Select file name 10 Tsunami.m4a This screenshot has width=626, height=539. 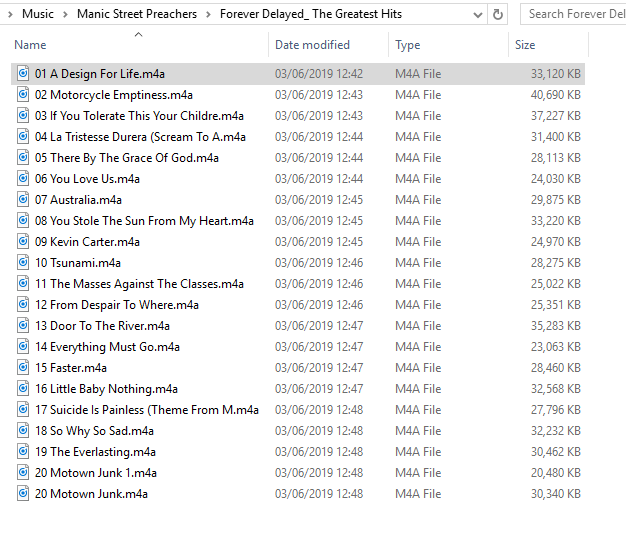tap(78, 263)
